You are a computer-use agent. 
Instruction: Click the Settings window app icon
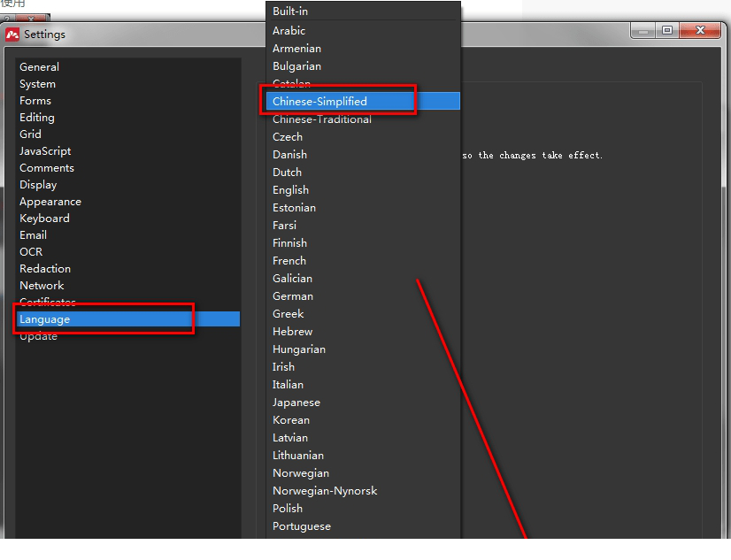click(12, 35)
